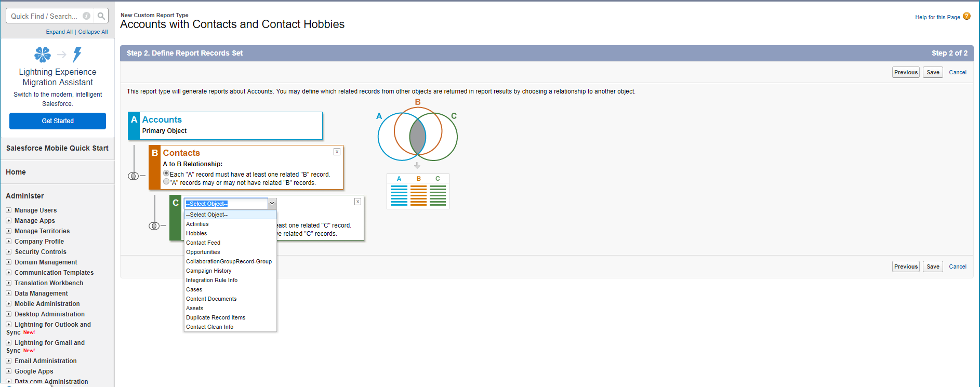Click the top Cancel link

click(x=958, y=72)
